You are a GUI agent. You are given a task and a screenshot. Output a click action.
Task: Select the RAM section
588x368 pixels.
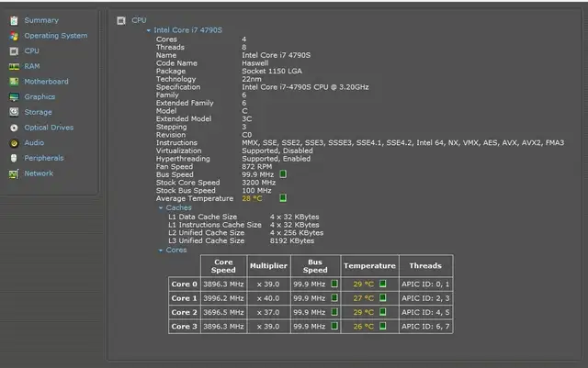pos(32,66)
